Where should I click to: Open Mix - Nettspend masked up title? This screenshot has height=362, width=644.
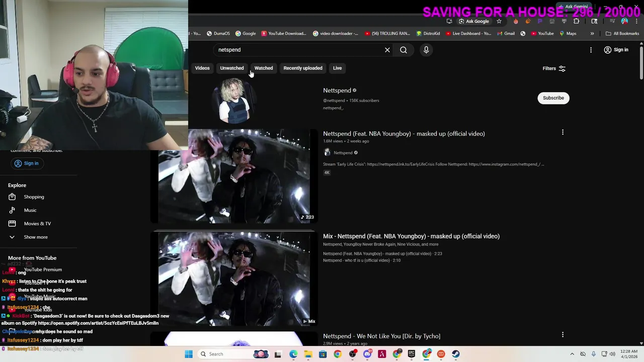[x=411, y=236]
